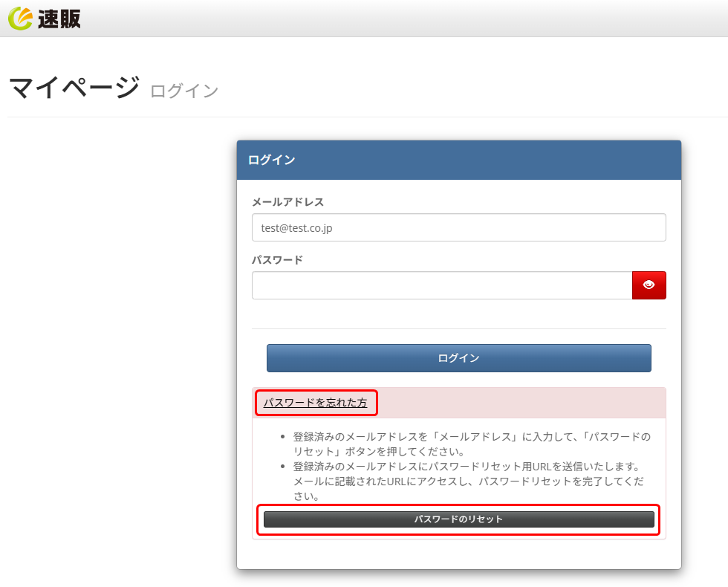Click the blue ログイン panel header

click(458, 160)
